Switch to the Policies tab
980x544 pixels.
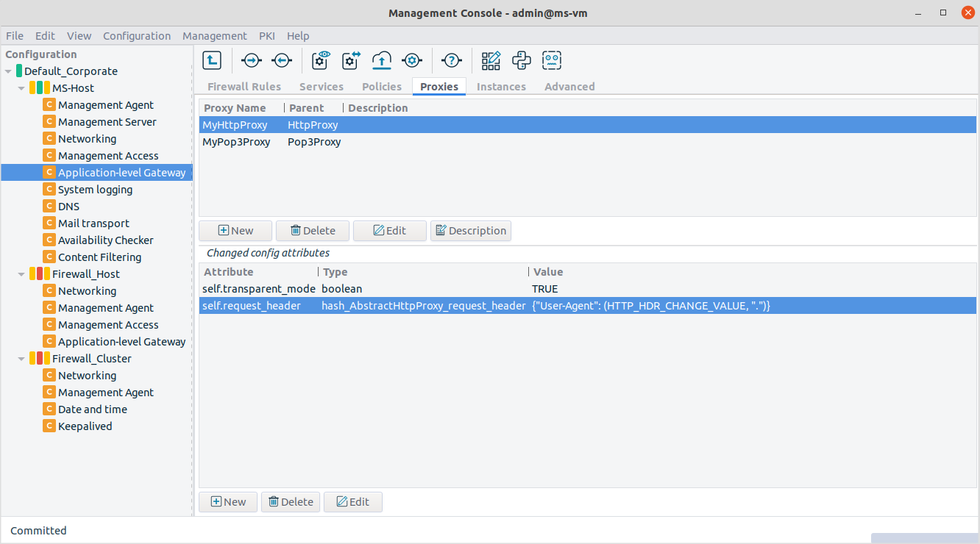click(382, 87)
